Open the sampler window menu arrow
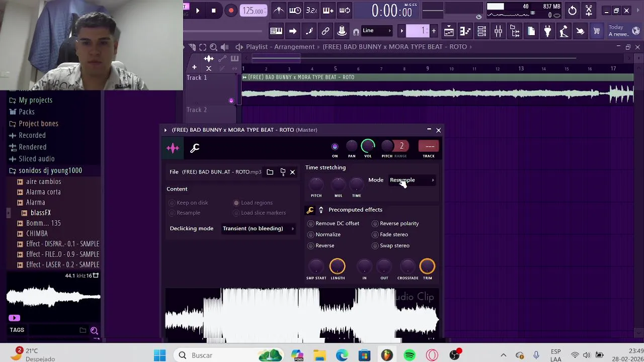Viewport: 644px width, 362px height. (165, 130)
